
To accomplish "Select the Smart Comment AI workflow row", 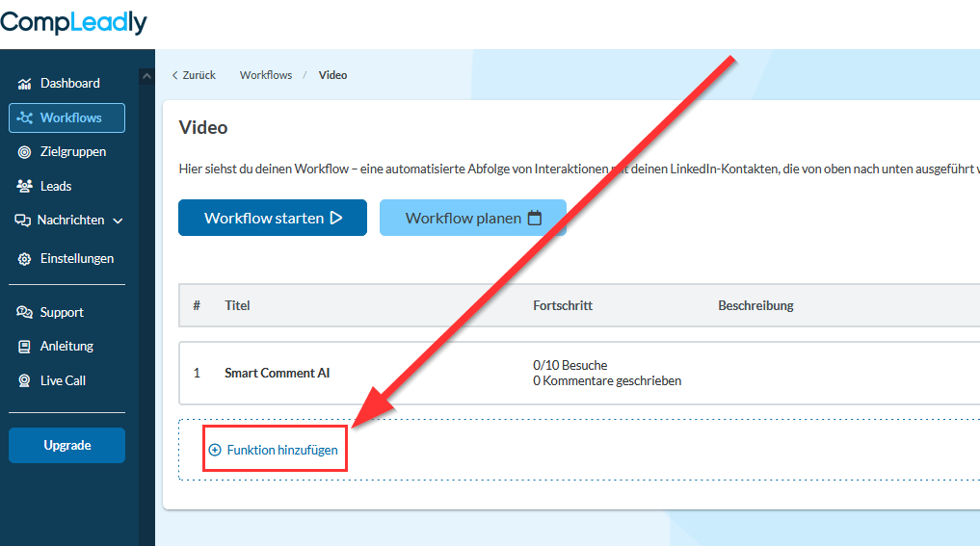I will pyautogui.click(x=278, y=373).
